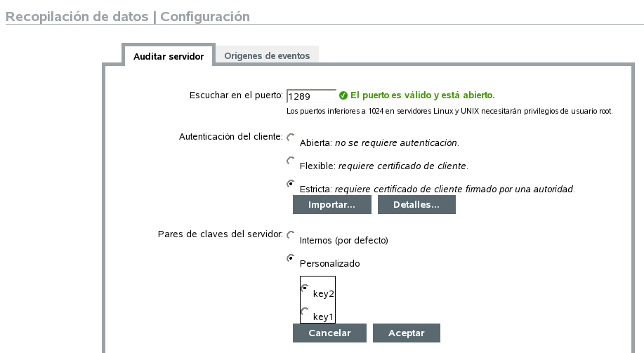Click the Escuchar en el puerto label
The width and height of the screenshot is (644, 353).
pyautogui.click(x=236, y=95)
